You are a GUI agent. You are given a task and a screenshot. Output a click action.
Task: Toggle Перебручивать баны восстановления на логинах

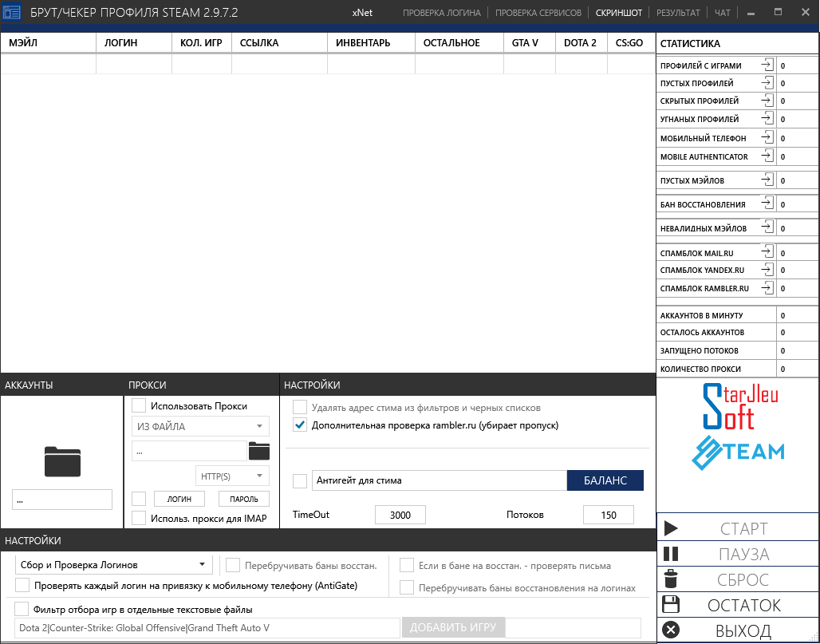406,587
